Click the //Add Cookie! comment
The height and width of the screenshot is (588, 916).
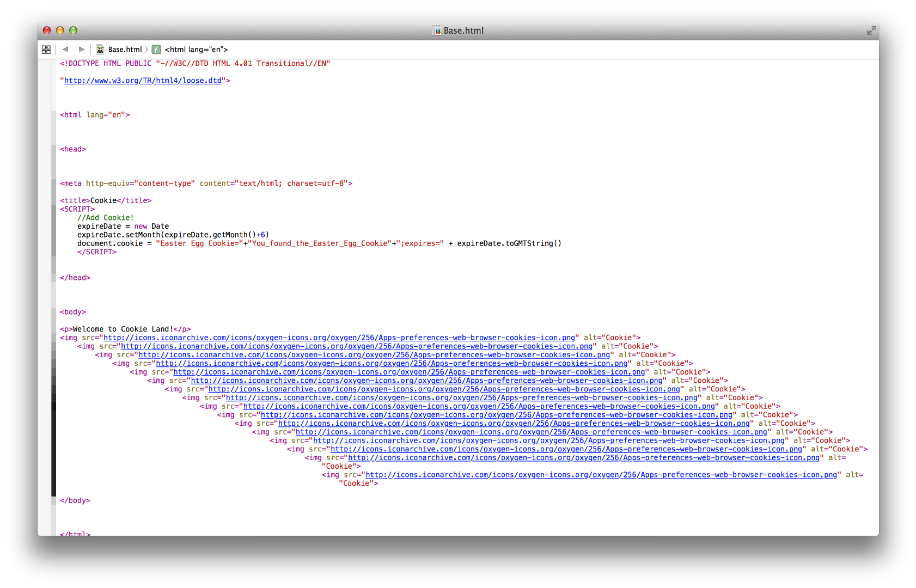pos(105,218)
